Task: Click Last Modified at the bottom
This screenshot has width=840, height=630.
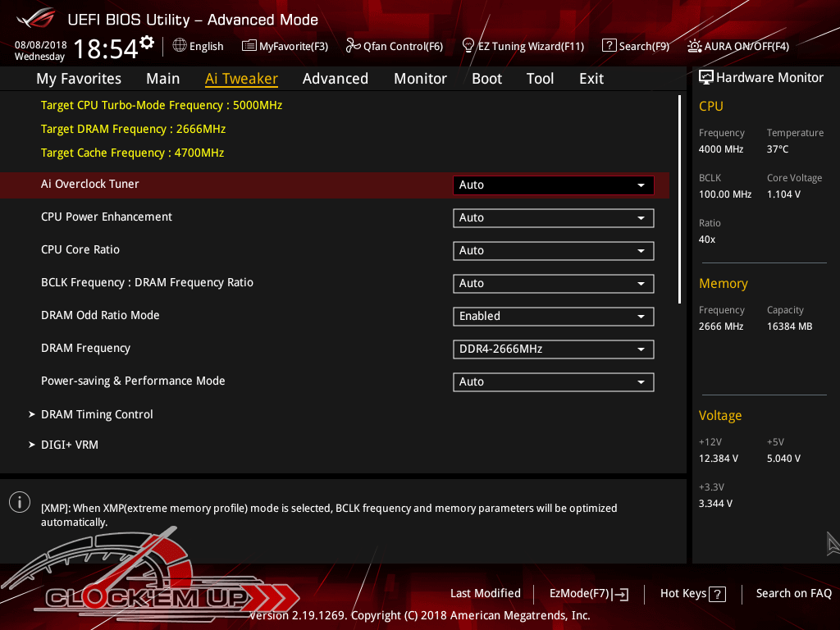Action: pyautogui.click(x=485, y=593)
